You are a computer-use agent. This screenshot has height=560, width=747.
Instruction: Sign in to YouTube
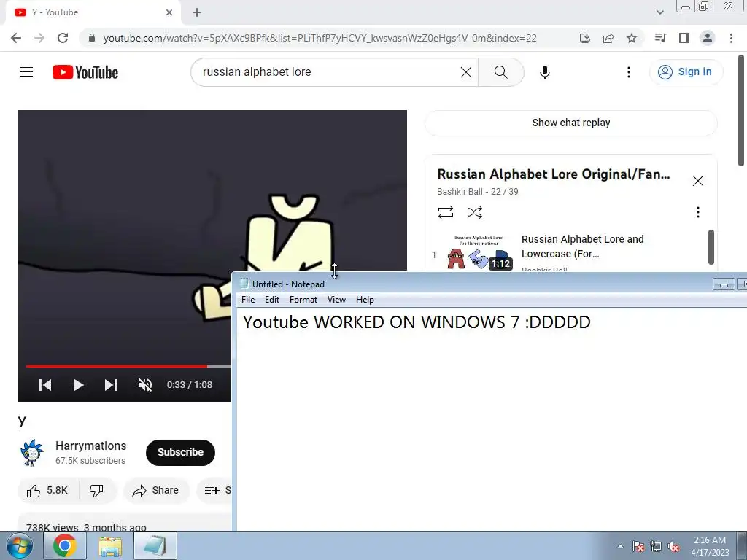click(x=686, y=72)
